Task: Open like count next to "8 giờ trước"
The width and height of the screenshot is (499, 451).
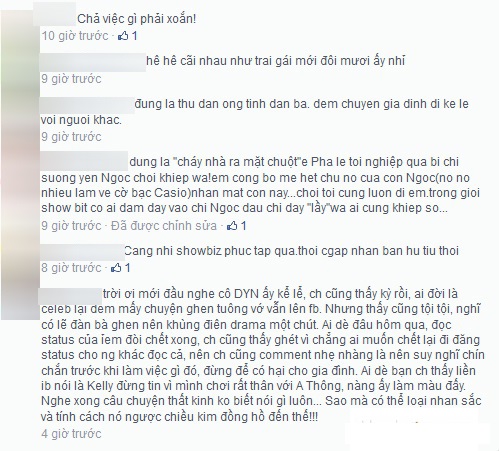Action: pyautogui.click(x=127, y=268)
